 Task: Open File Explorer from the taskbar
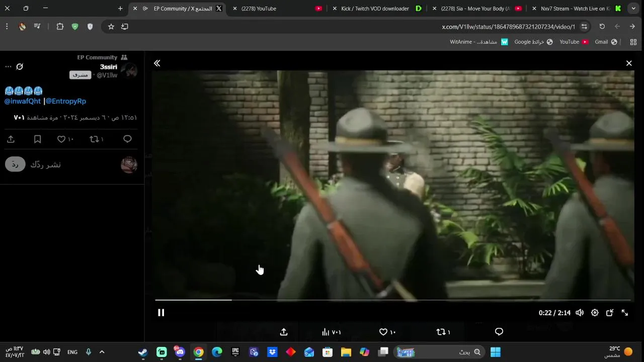point(346,352)
